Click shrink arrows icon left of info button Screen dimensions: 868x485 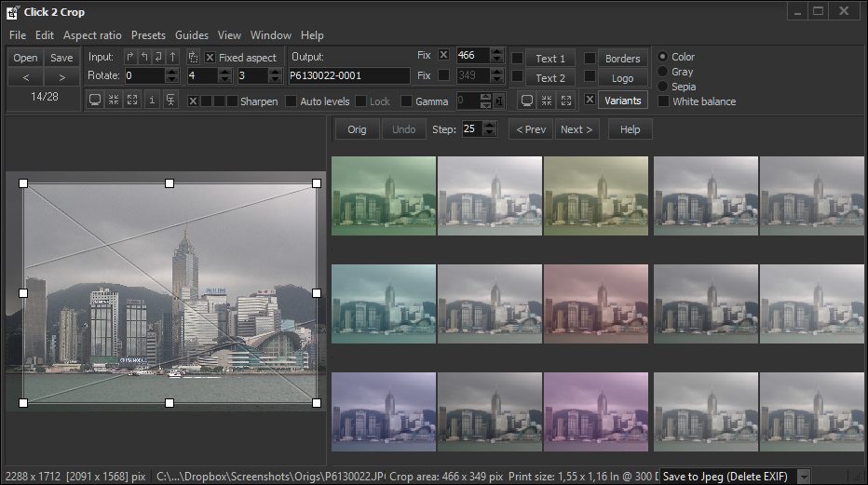click(x=114, y=101)
